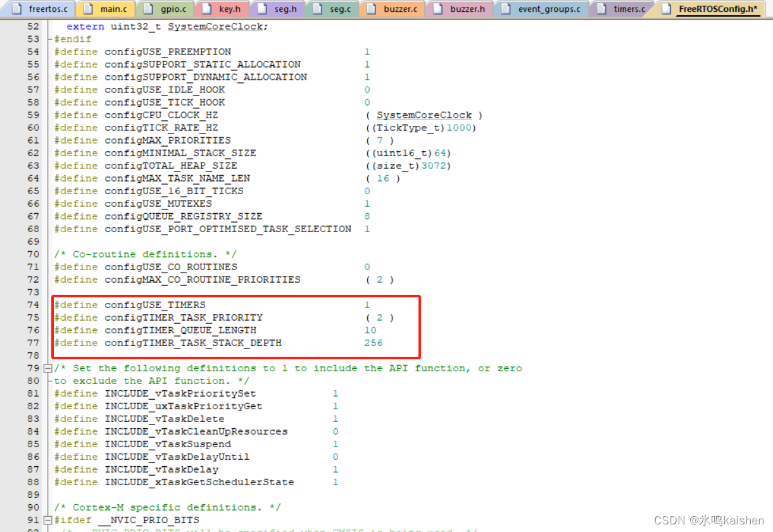Click the underlined SystemCoreClock reference on line 59
This screenshot has height=532, width=773.
coord(423,114)
